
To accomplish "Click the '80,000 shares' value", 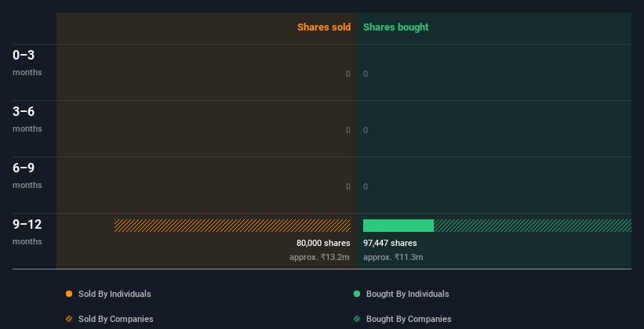I will coord(323,244).
